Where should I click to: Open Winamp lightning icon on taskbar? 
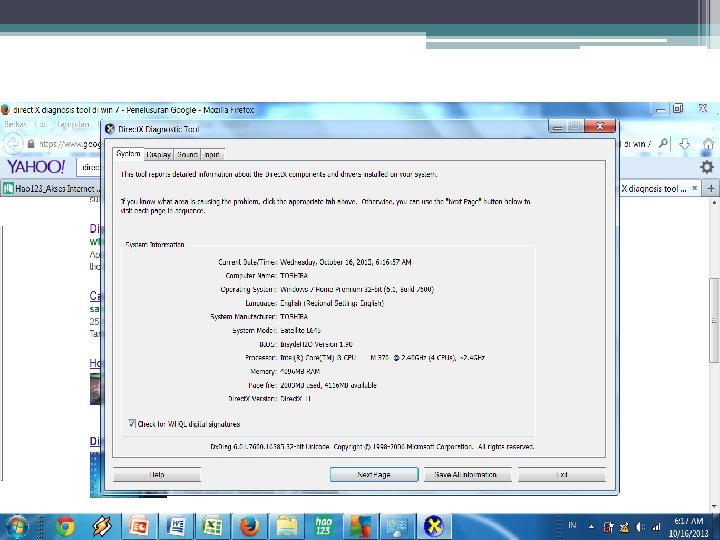tap(101, 526)
